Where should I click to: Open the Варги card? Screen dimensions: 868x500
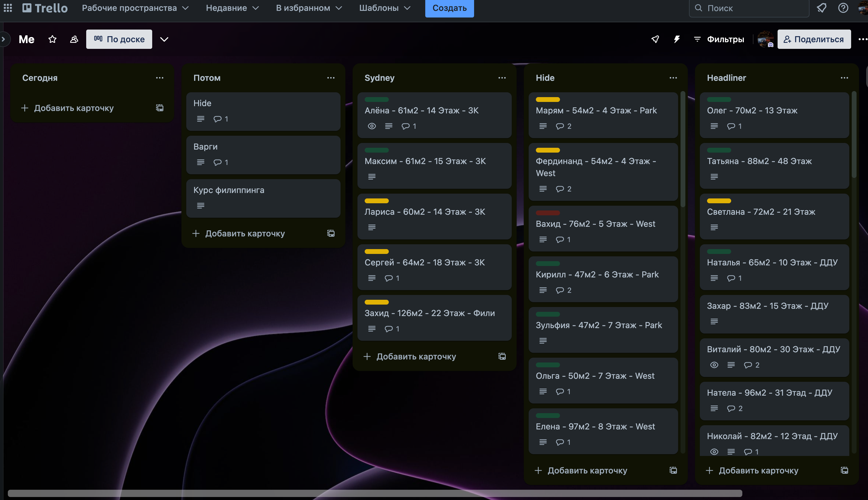tap(263, 155)
